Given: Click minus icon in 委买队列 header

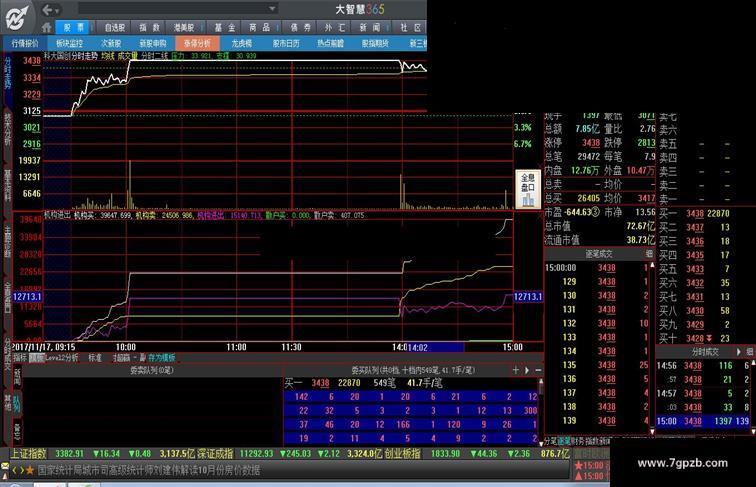Looking at the screenshot, I should (538, 370).
